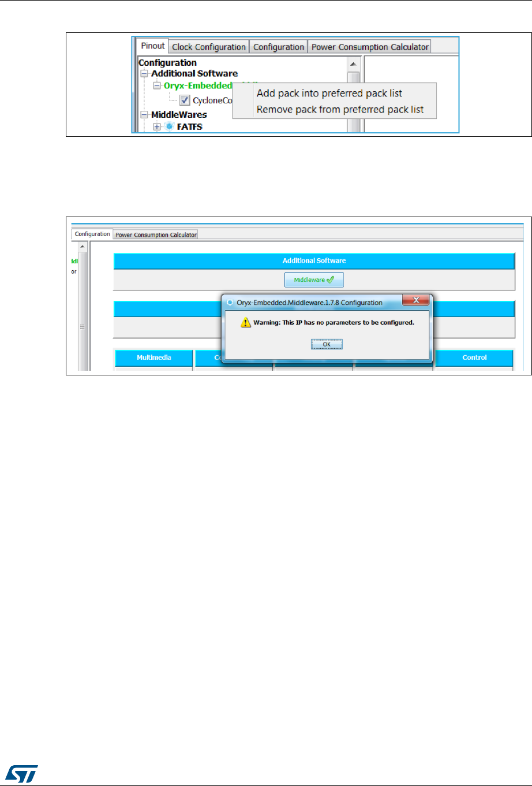Click OK in the warning dialog
This screenshot has width=532, height=786.
[327, 344]
